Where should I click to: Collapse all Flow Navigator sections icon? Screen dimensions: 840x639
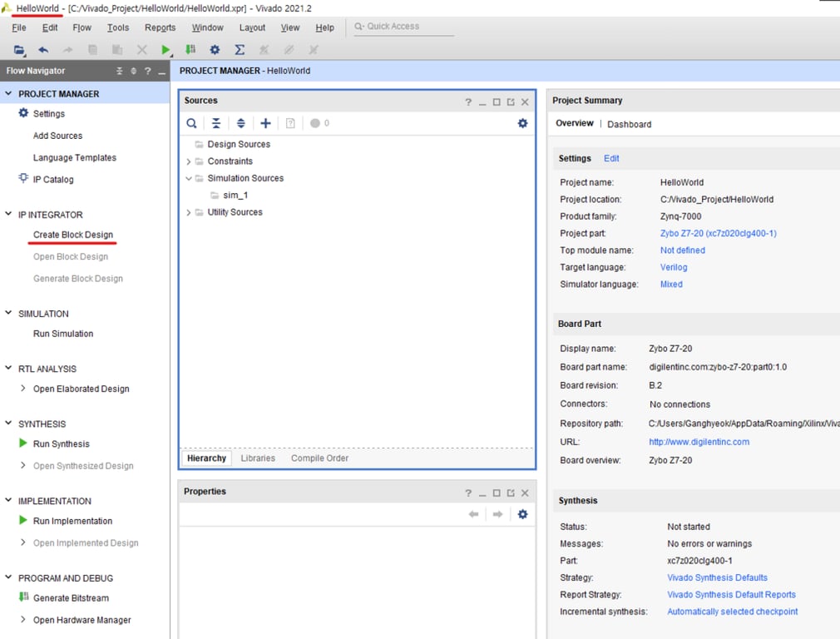tap(120, 71)
